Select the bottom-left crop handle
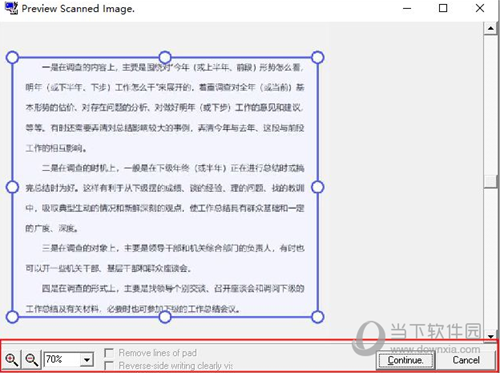Viewport: 500px width, 373px height. (x=12, y=317)
